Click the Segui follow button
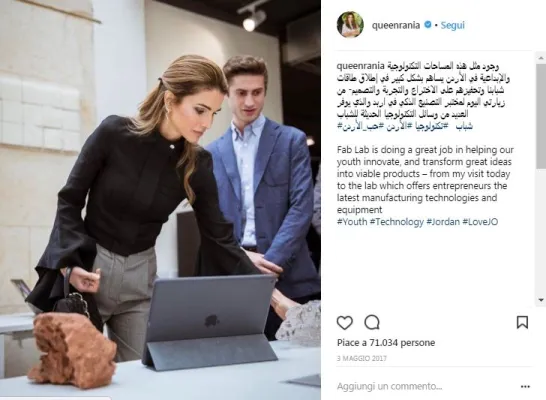The width and height of the screenshot is (546, 400). click(x=452, y=25)
